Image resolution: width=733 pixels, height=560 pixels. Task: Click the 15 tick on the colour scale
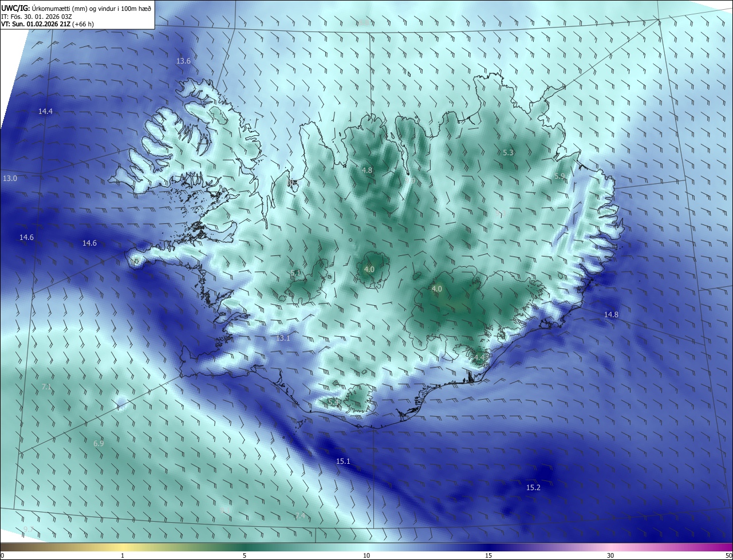tap(488, 556)
